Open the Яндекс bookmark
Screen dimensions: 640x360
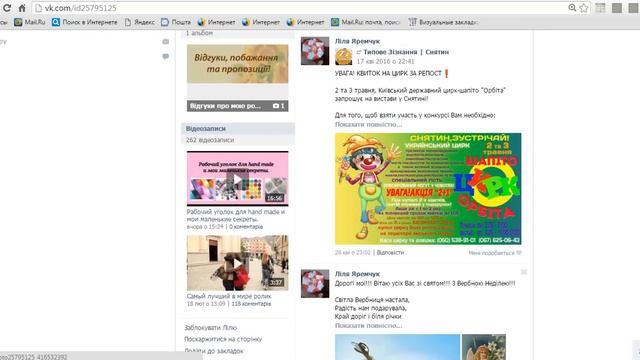[140, 22]
